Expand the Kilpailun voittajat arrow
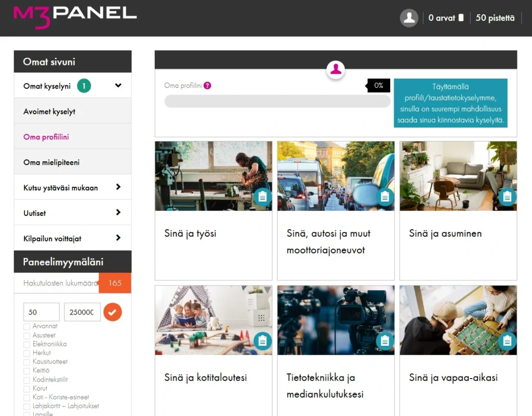This screenshot has height=416, width=532. [118, 238]
